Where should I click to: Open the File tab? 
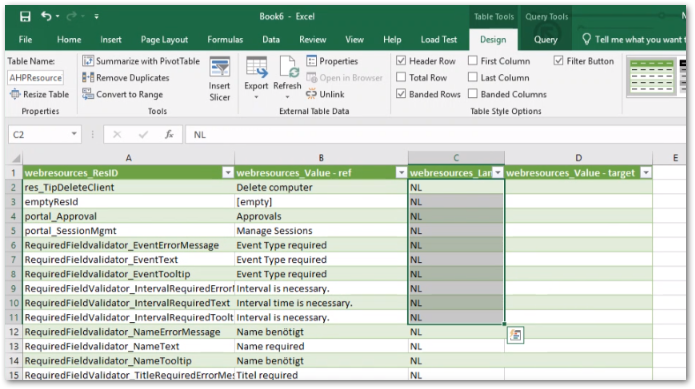pyautogui.click(x=25, y=39)
